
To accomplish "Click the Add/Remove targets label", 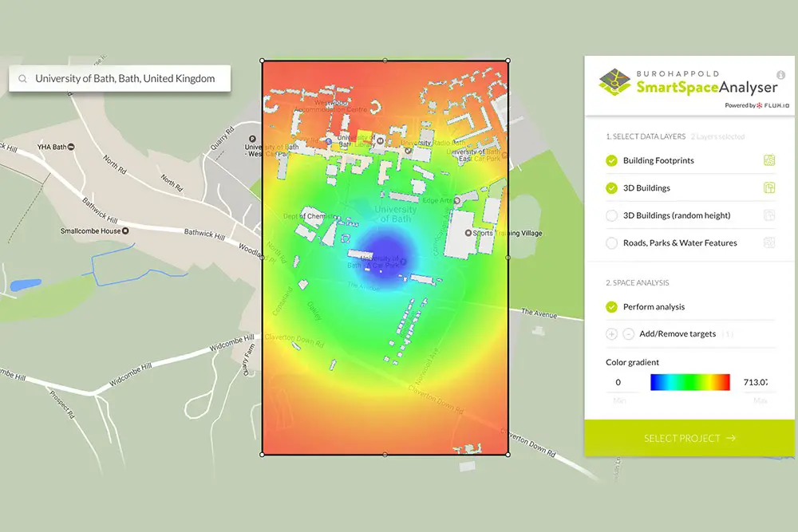I will 678,333.
